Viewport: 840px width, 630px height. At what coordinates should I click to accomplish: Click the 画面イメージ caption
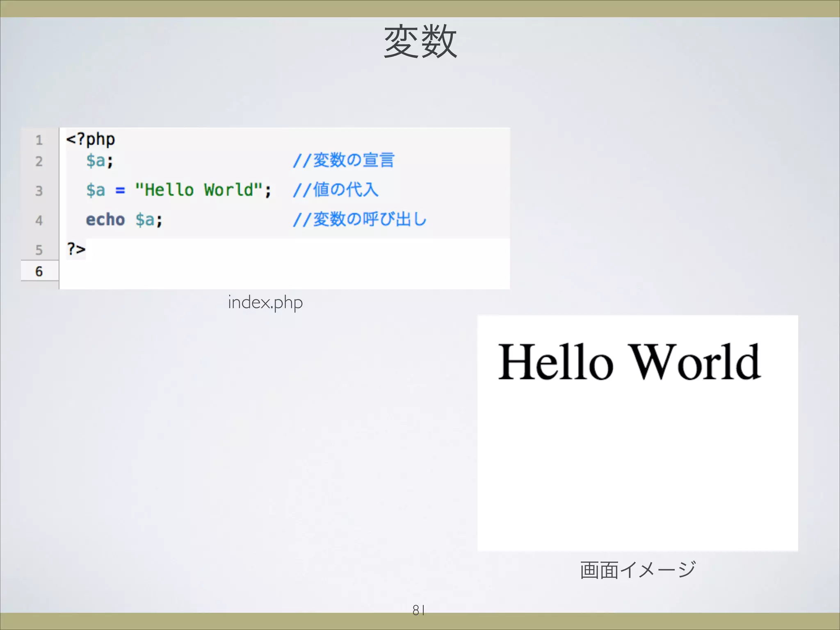pos(638,570)
